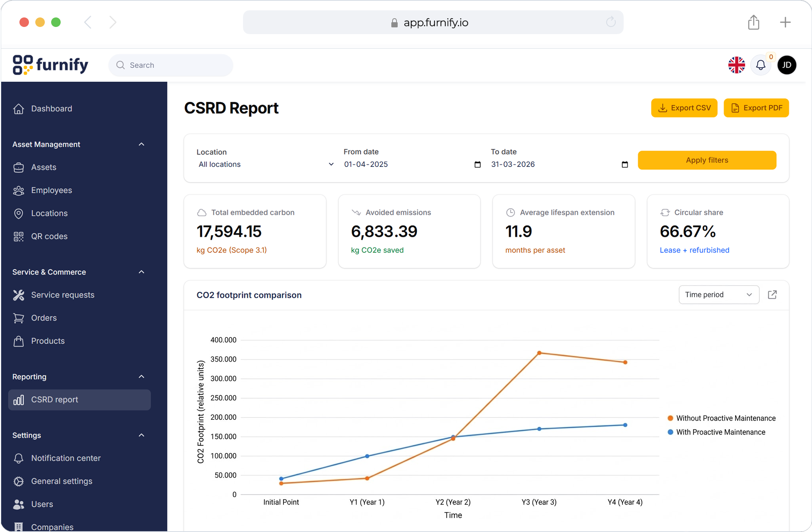The height and width of the screenshot is (532, 812).
Task: Open To date calendar picker icon
Action: 624,165
